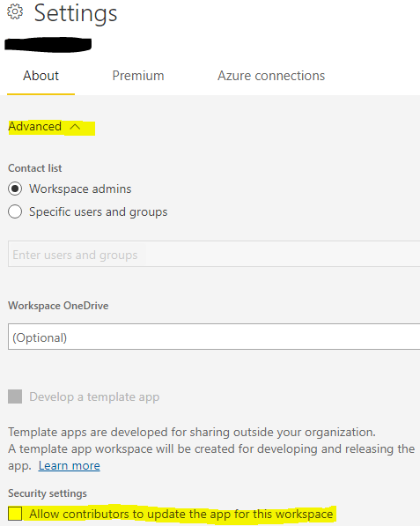This screenshot has width=420, height=526.
Task: Enable Allow contributors to update app checkbox
Action: tap(15, 514)
